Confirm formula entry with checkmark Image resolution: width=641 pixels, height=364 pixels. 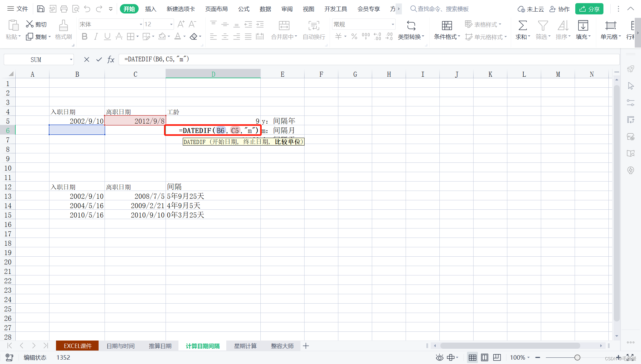pos(99,59)
